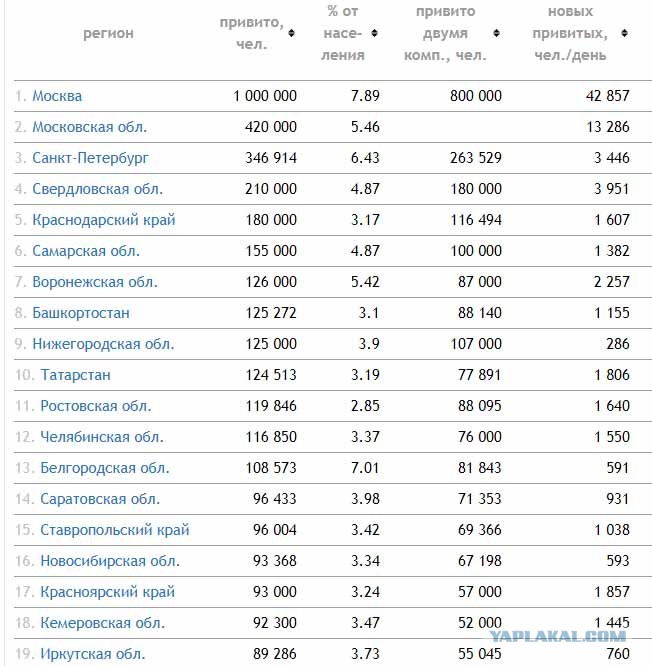The width and height of the screenshot is (652, 666).
Task: Open the Белгородская обл. link
Action: [105, 468]
